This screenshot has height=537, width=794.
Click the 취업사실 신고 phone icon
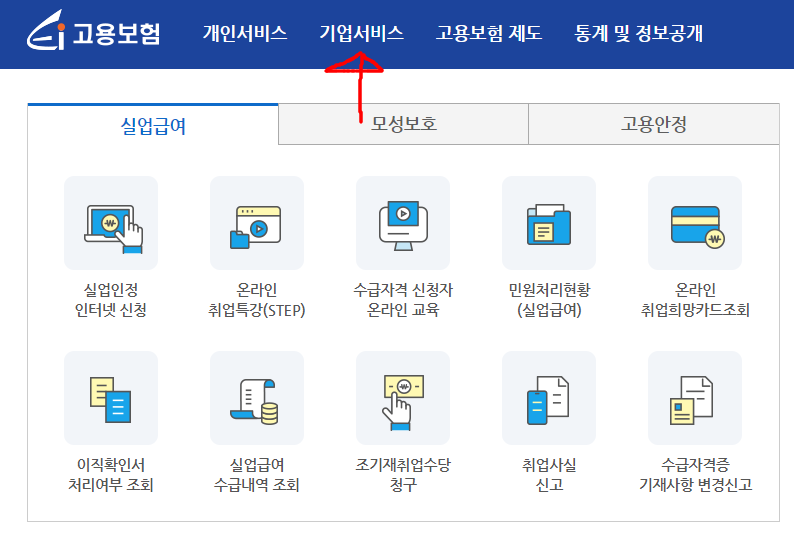[x=549, y=398]
